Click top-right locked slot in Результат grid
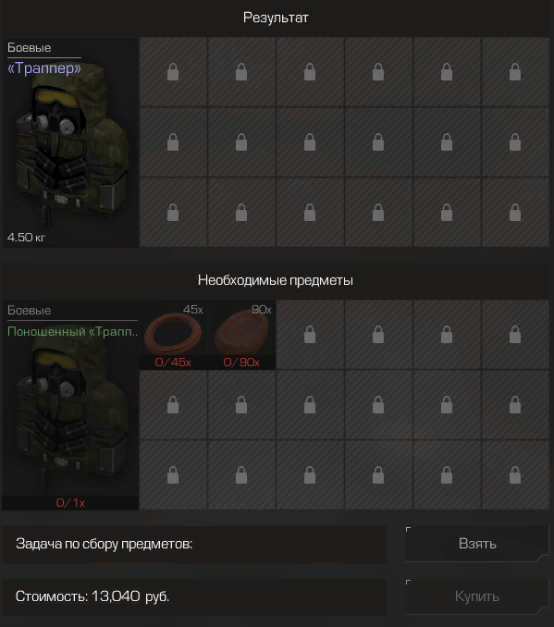 point(515,72)
